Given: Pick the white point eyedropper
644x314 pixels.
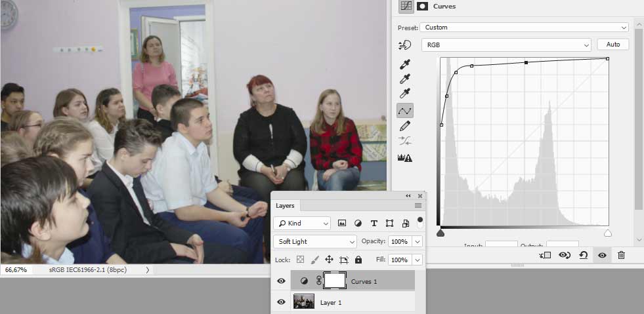Looking at the screenshot, I should pyautogui.click(x=406, y=94).
